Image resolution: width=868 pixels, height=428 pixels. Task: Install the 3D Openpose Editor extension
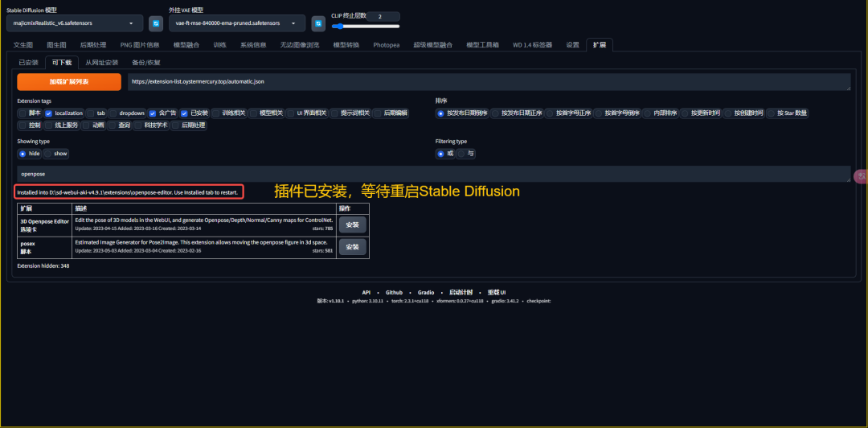click(352, 225)
